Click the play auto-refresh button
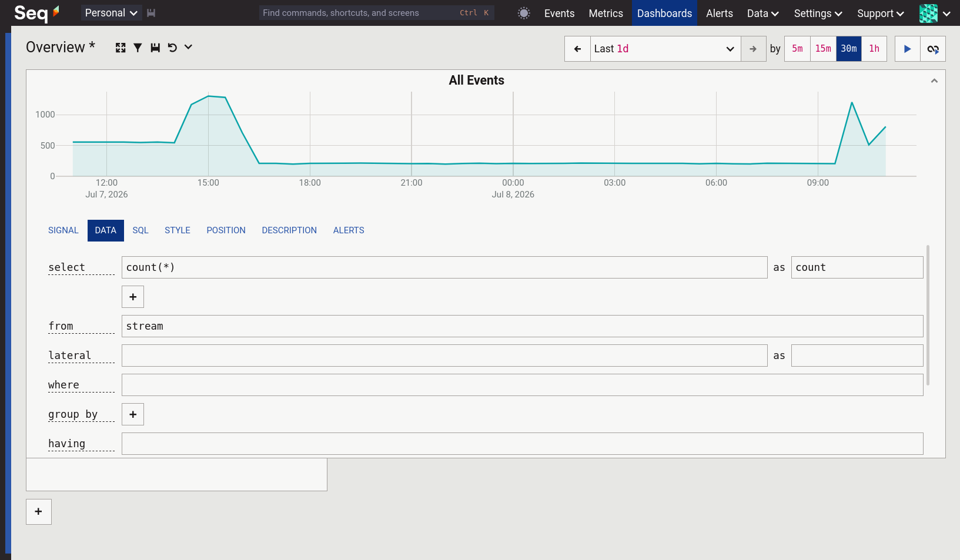 pyautogui.click(x=907, y=49)
